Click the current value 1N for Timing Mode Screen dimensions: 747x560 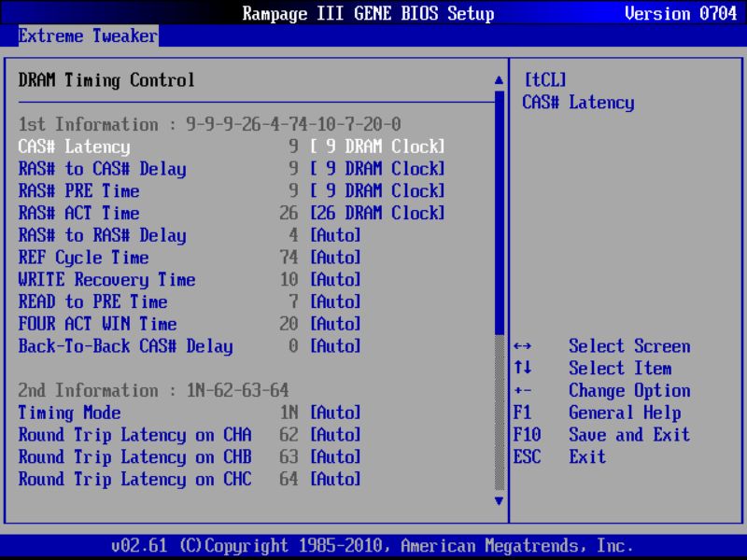click(289, 413)
